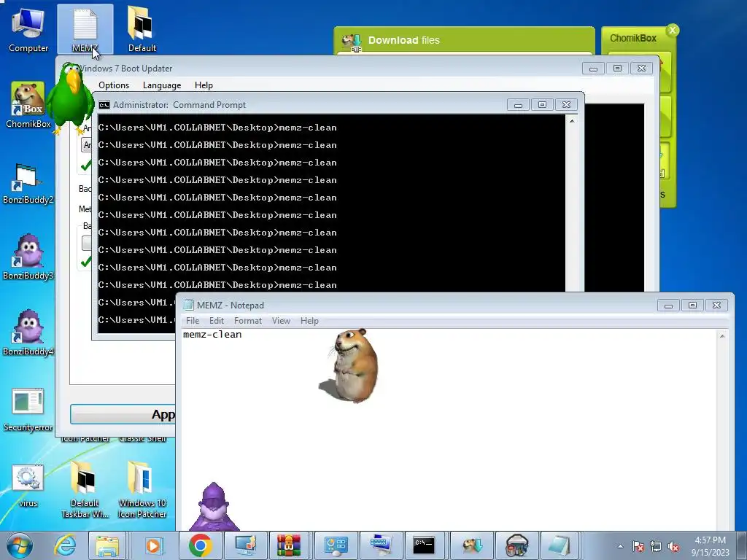Open BonziBuddy4 desktop shortcut
This screenshot has width=747, height=560.
[x=28, y=333]
